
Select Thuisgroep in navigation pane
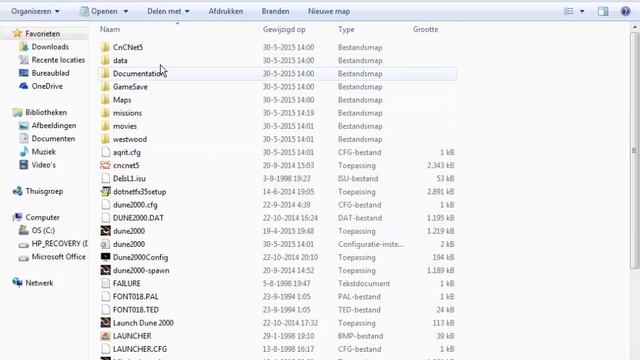(x=44, y=191)
